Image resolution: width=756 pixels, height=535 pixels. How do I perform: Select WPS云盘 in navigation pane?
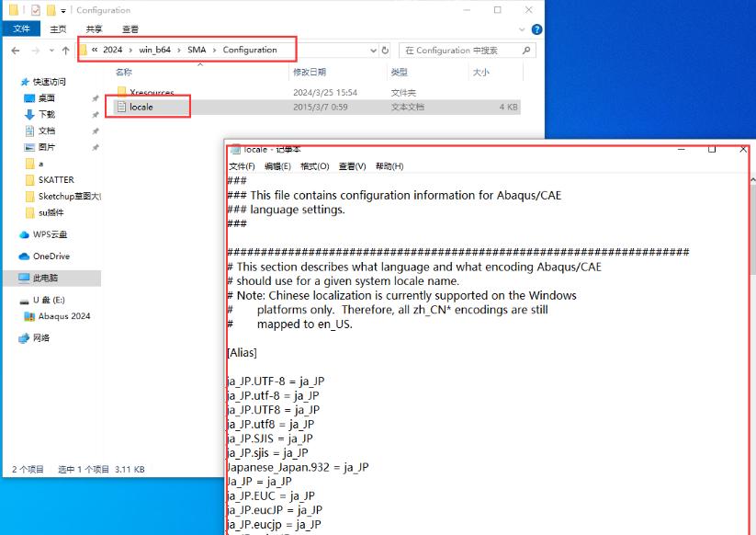50,234
